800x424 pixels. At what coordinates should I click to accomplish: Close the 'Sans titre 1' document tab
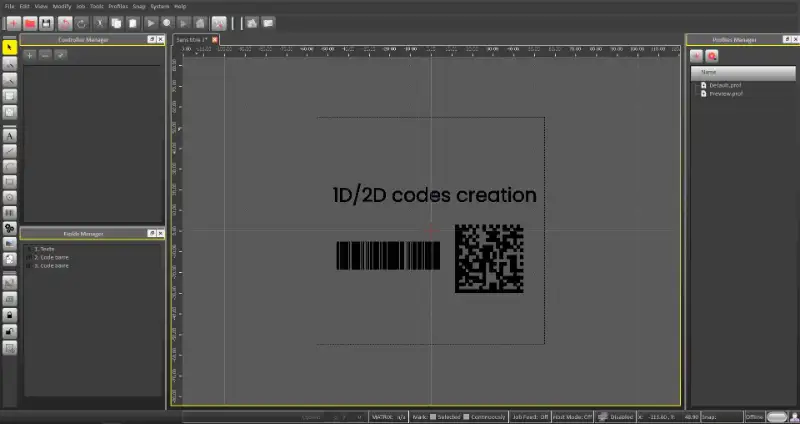click(x=215, y=39)
